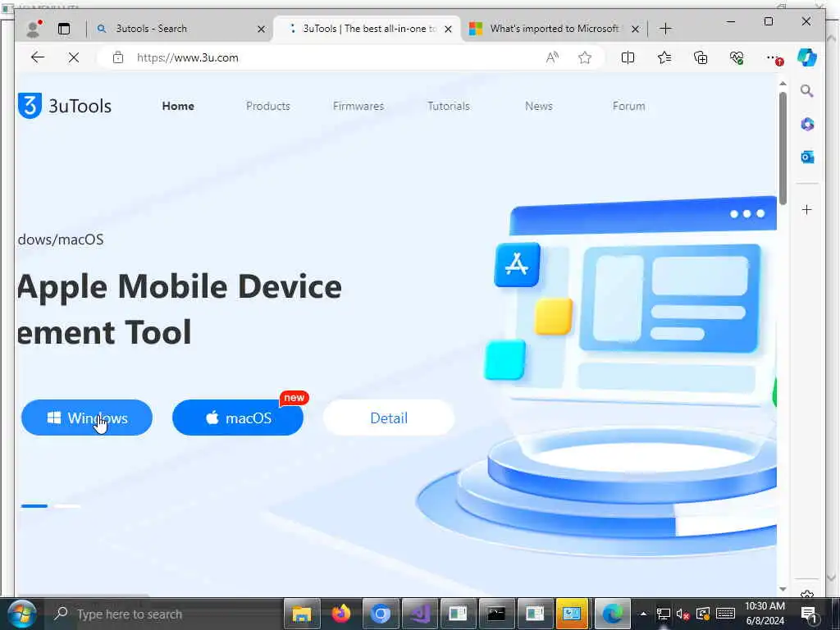Close the 3uTools homepage tab

[x=449, y=29]
